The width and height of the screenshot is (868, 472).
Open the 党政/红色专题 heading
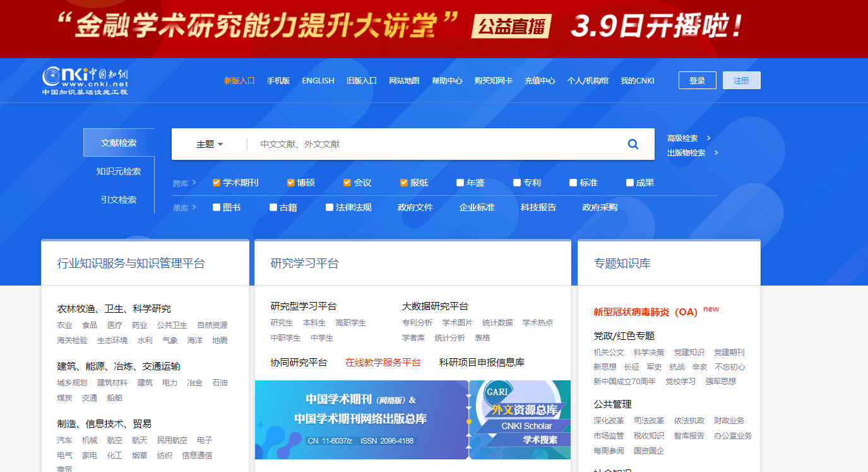(x=624, y=336)
